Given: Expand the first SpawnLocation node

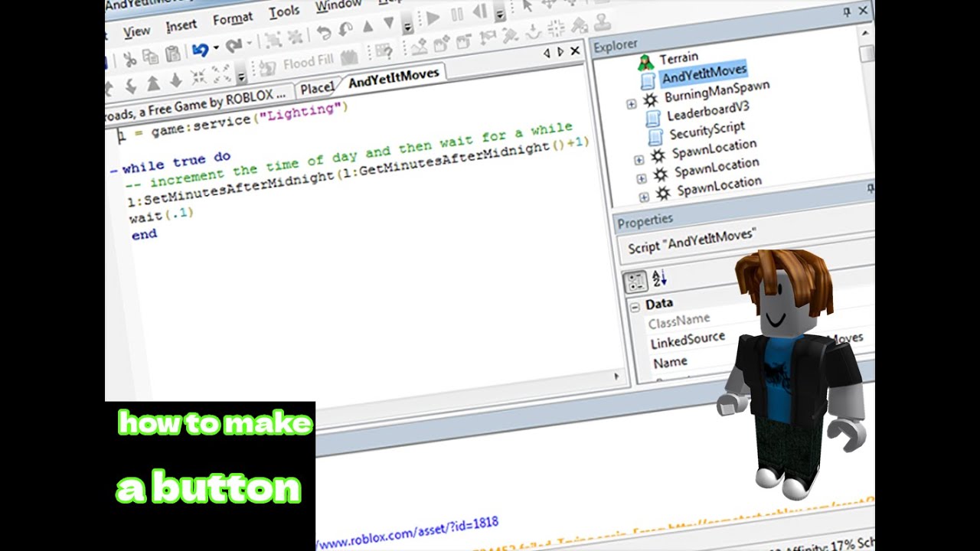Looking at the screenshot, I should click(x=639, y=160).
